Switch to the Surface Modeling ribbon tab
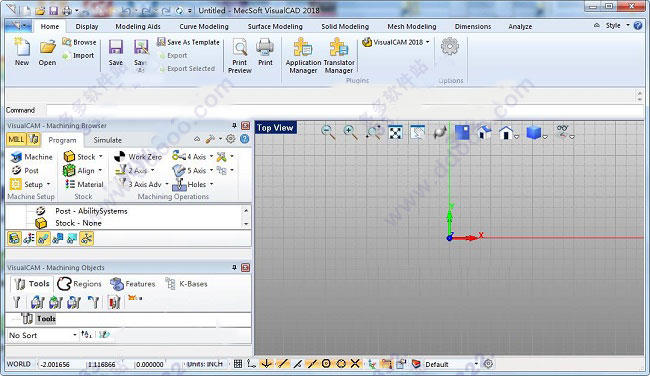Image resolution: width=650 pixels, height=376 pixels. click(275, 27)
